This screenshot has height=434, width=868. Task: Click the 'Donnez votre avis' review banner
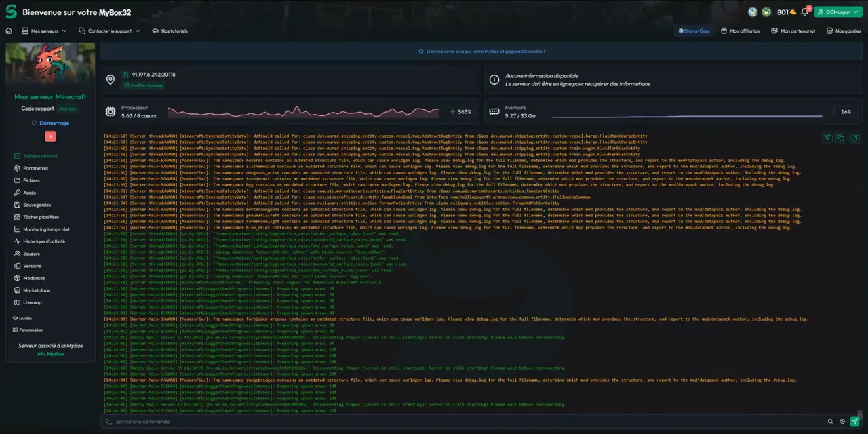[481, 51]
